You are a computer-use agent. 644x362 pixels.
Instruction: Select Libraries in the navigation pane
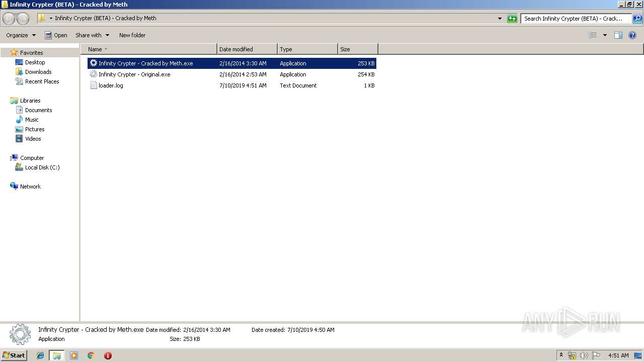click(x=30, y=101)
